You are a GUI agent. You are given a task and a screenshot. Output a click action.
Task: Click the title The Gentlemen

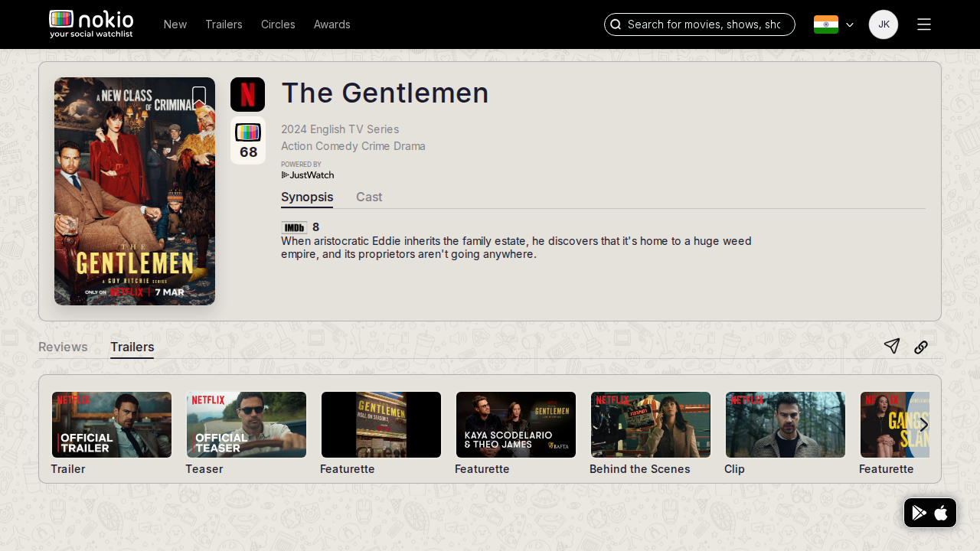pos(385,93)
